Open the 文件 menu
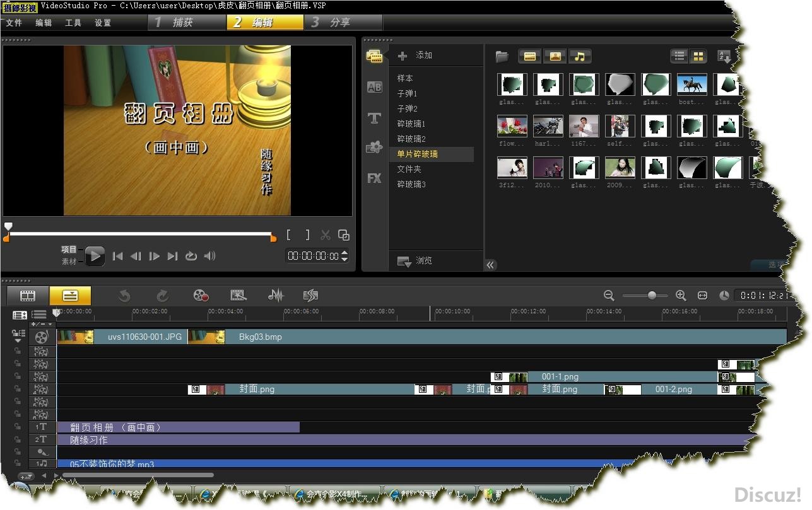This screenshot has width=812, height=510. point(14,23)
